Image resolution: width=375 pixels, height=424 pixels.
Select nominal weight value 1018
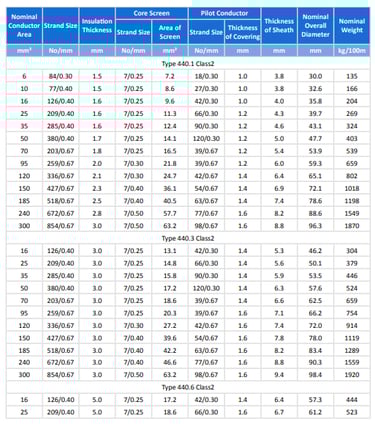pos(352,188)
